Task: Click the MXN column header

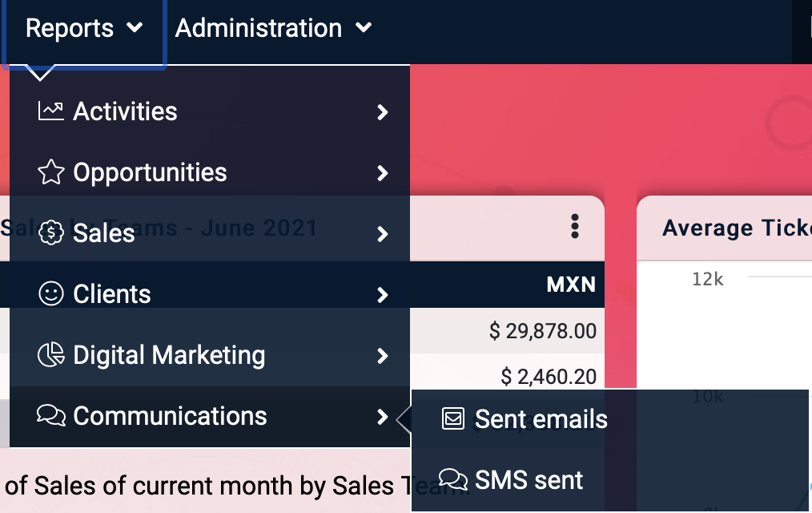Action: click(571, 285)
